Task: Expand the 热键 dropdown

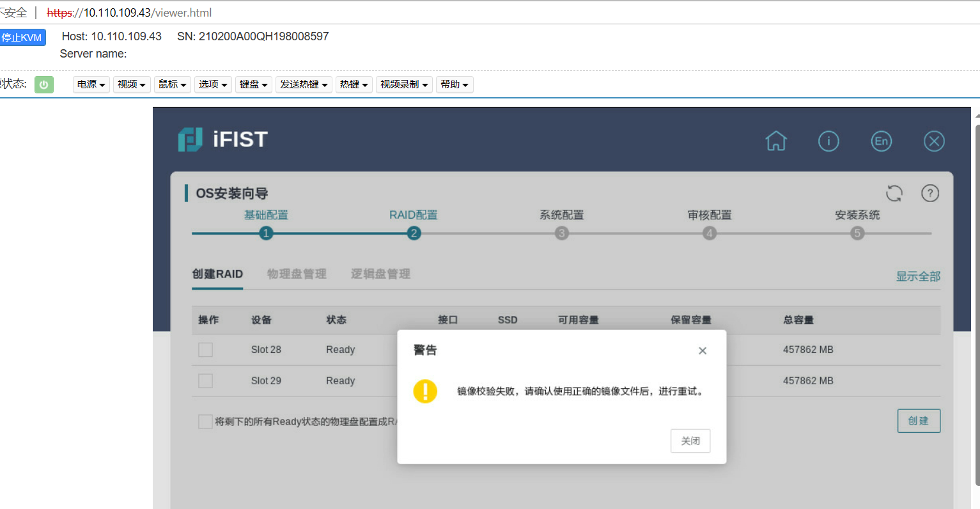Action: click(354, 84)
